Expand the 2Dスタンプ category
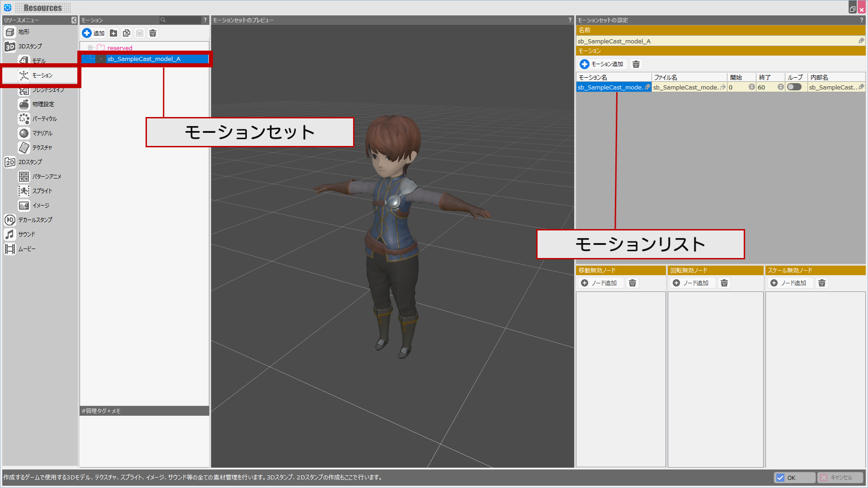The height and width of the screenshot is (488, 868). click(x=30, y=162)
